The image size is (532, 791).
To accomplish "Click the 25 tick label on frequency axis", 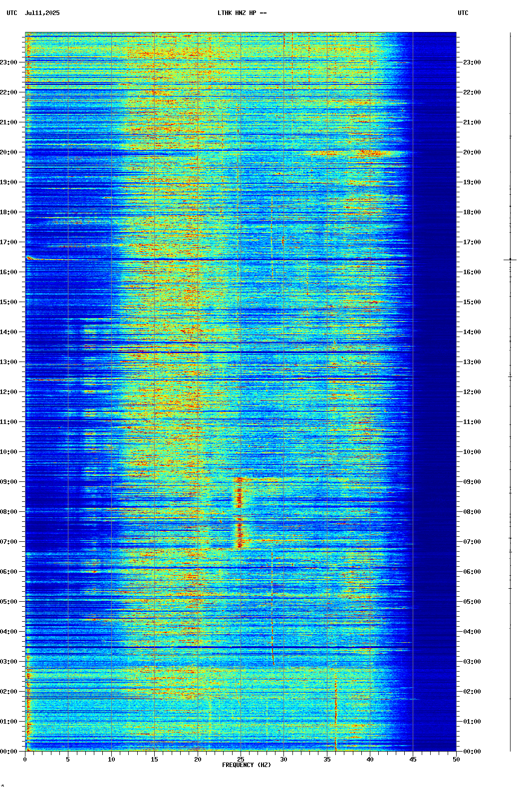I will (241, 760).
